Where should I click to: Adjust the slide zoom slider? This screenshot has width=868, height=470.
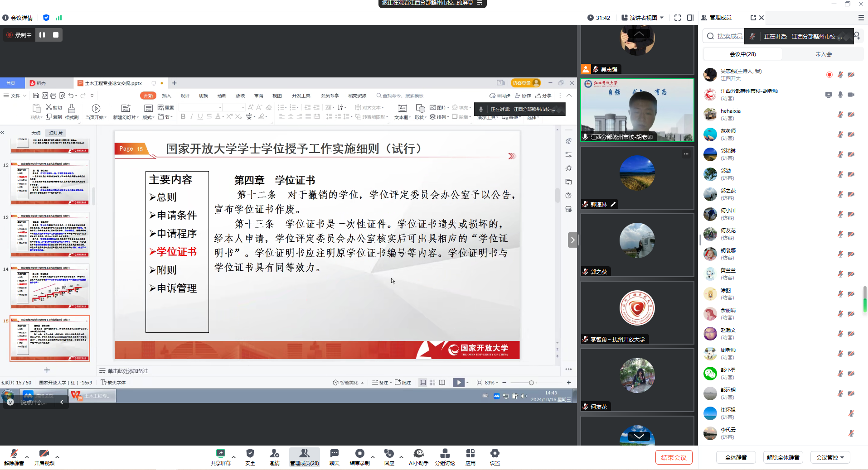click(531, 383)
